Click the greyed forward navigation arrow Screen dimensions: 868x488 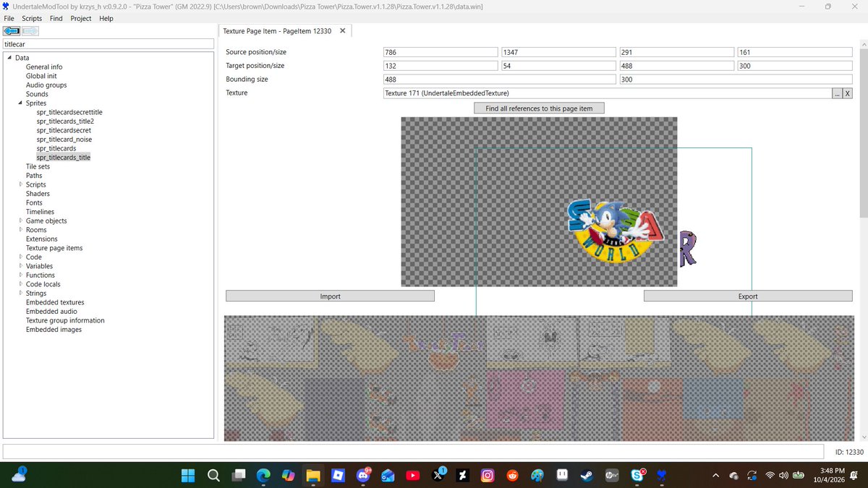(30, 31)
